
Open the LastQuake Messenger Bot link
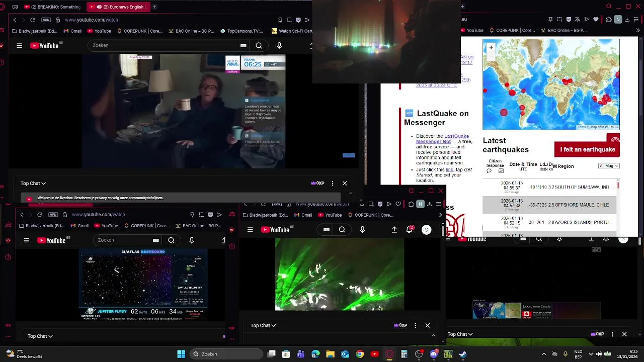[x=442, y=139]
